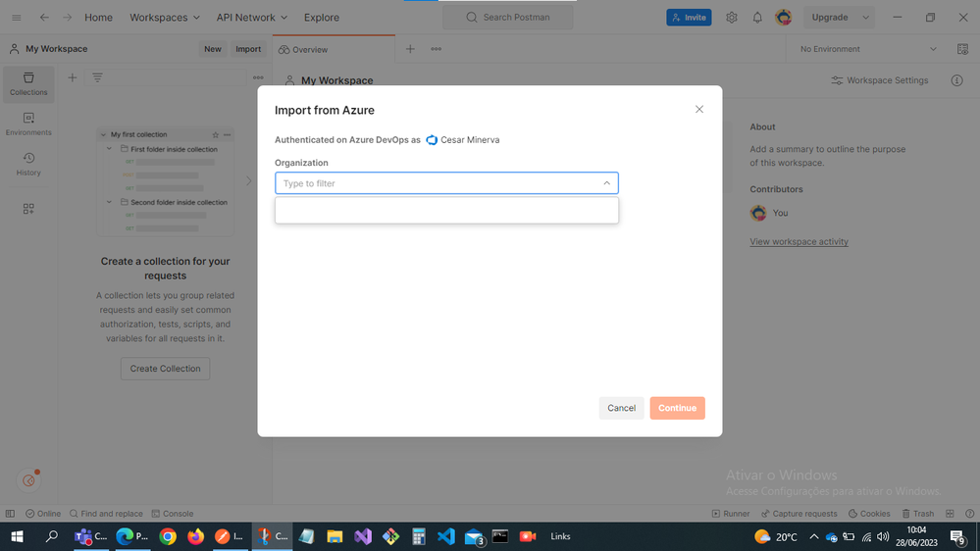Click Continue in the import dialog
The height and width of the screenshot is (551, 980).
click(677, 408)
